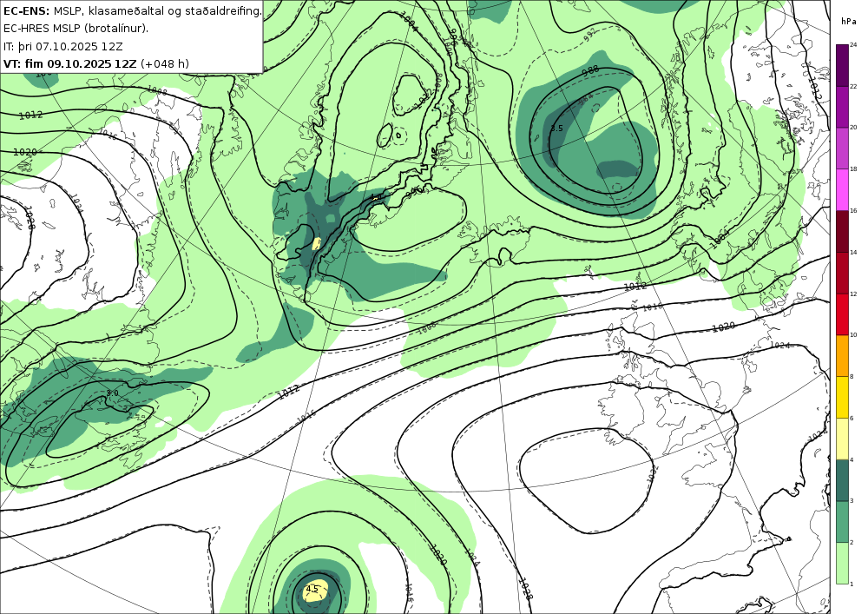
Task: Pick the orchid 18–20 legend swatch
Action: click(842, 149)
